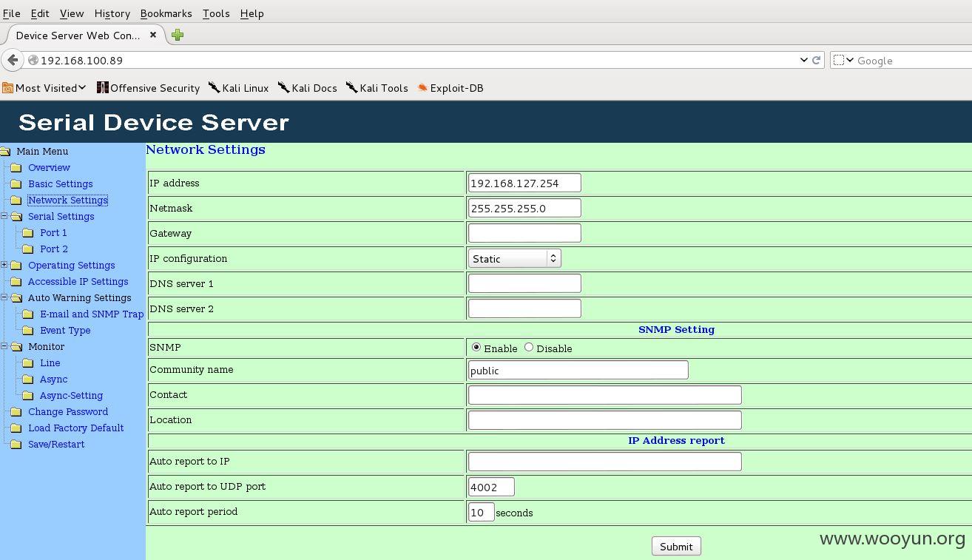Viewport: 972px width, 560px height.
Task: Collapse the Monitor tree node
Action: 4,346
